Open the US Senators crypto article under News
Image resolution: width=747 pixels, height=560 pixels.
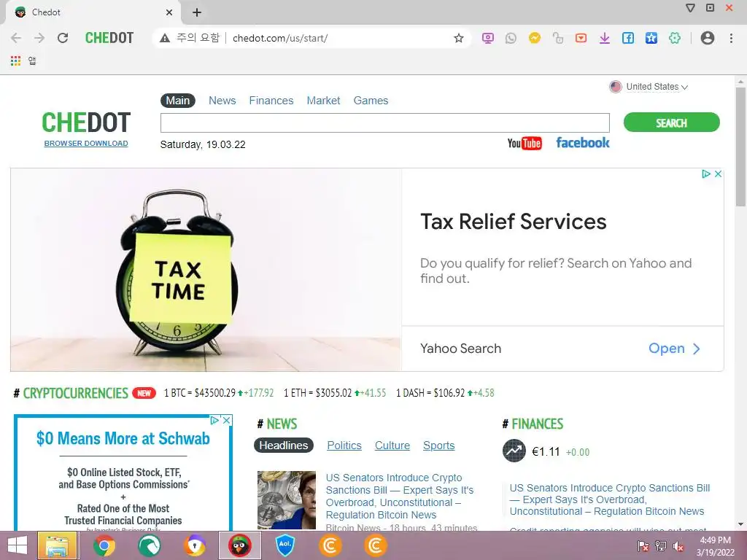point(400,496)
